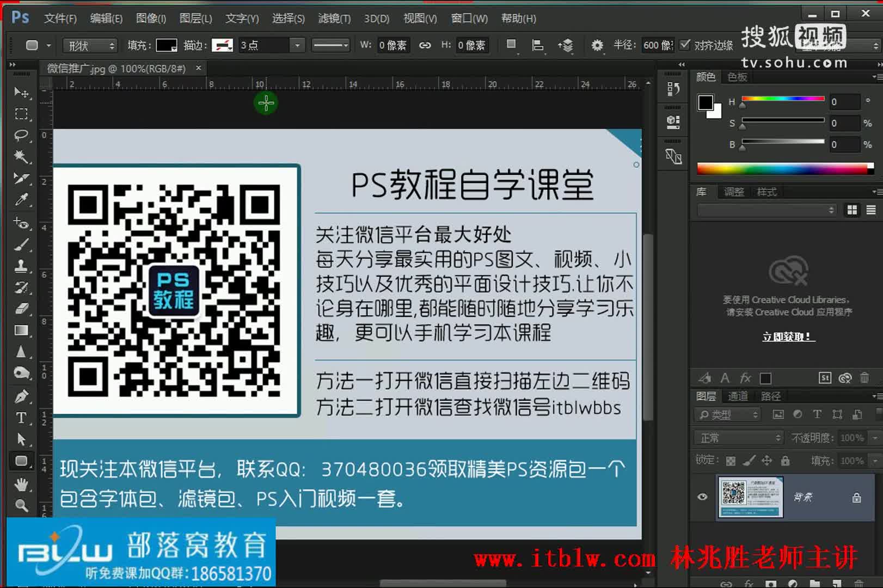Select the Rounded Rectangle shape tool
The width and height of the screenshot is (883, 588).
[x=22, y=461]
